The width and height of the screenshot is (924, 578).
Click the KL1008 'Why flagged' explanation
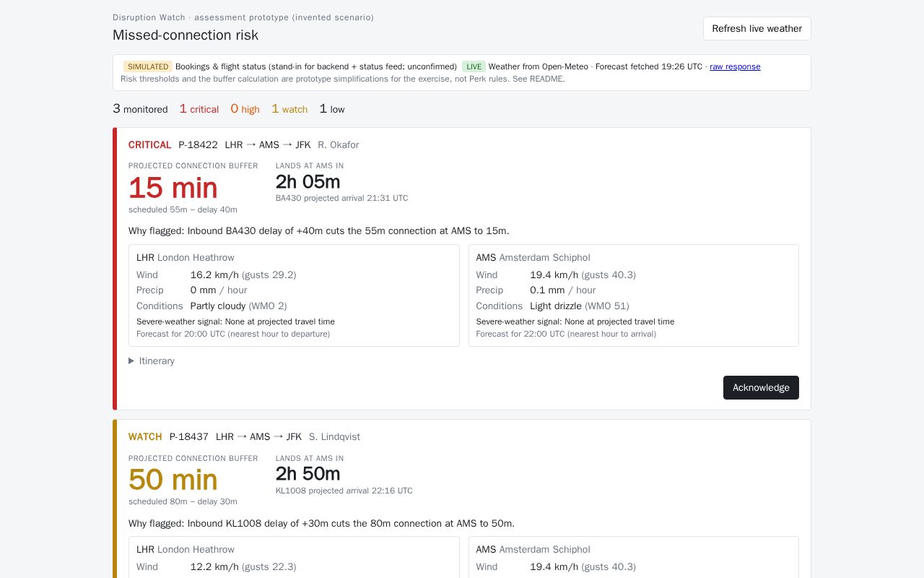[322, 524]
